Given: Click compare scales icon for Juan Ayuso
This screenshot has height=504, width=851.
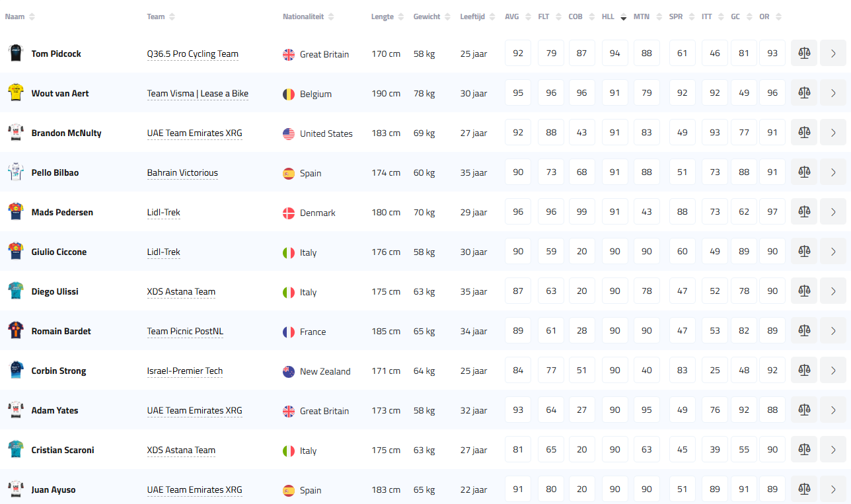Looking at the screenshot, I should pos(804,489).
